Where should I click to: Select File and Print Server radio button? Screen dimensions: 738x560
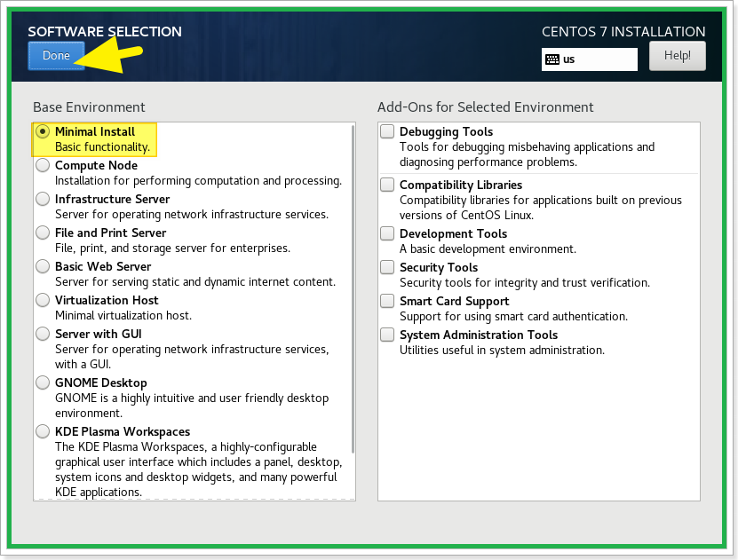(43, 233)
